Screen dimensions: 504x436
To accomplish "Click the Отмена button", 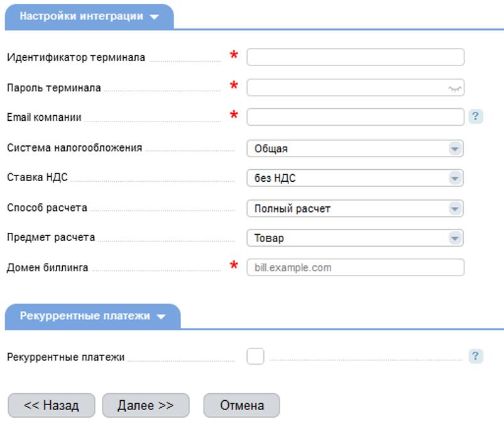I will click(242, 405).
